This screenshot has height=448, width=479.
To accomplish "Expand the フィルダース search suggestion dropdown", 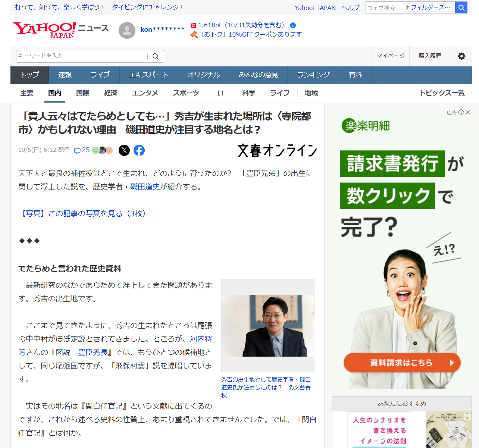I will (x=429, y=7).
